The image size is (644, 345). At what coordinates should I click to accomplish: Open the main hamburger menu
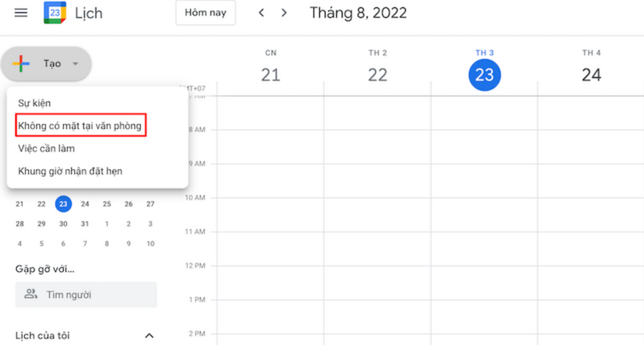[21, 13]
